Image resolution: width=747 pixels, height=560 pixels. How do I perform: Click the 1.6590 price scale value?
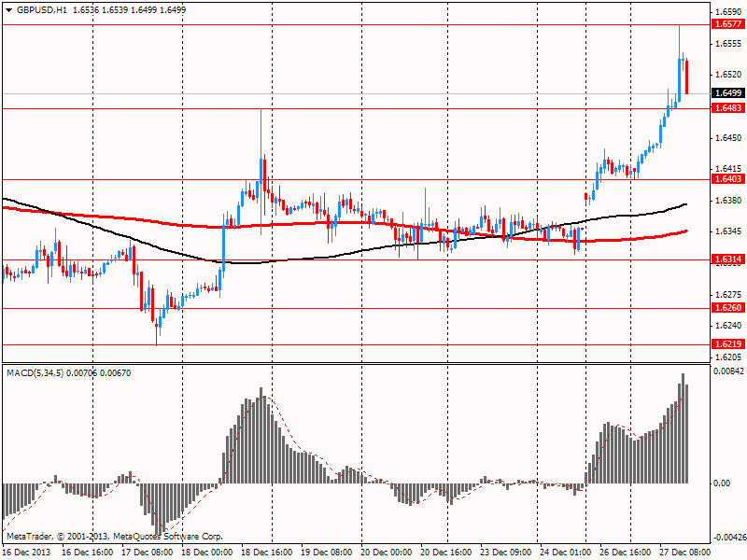729,12
